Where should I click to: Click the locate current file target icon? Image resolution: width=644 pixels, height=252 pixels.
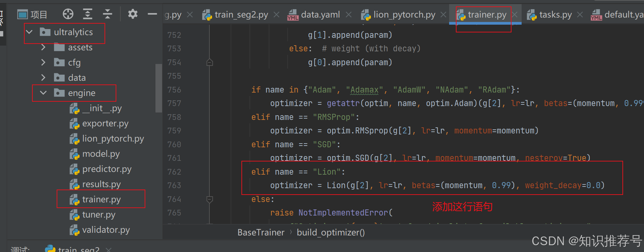(68, 14)
